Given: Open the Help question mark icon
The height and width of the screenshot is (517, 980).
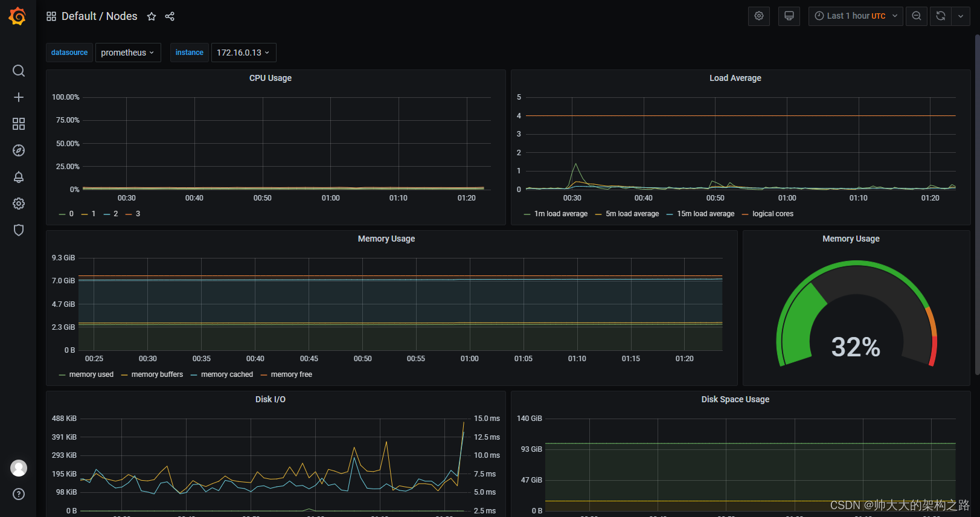Looking at the screenshot, I should [19, 494].
